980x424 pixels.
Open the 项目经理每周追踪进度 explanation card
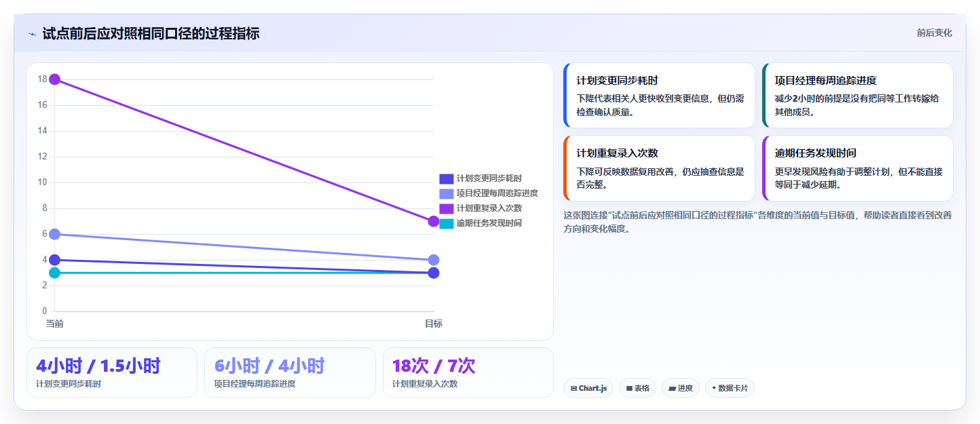click(x=857, y=96)
